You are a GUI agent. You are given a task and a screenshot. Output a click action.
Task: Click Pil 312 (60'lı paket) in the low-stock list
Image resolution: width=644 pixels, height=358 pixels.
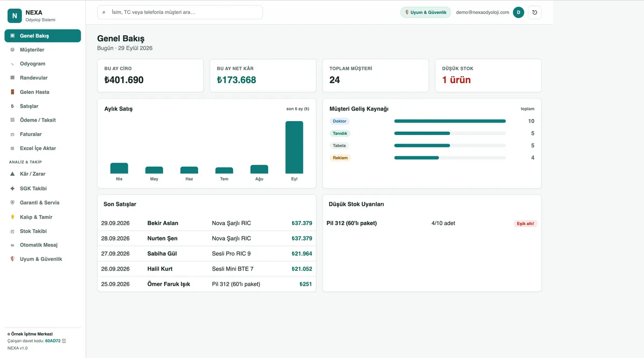pyautogui.click(x=352, y=223)
